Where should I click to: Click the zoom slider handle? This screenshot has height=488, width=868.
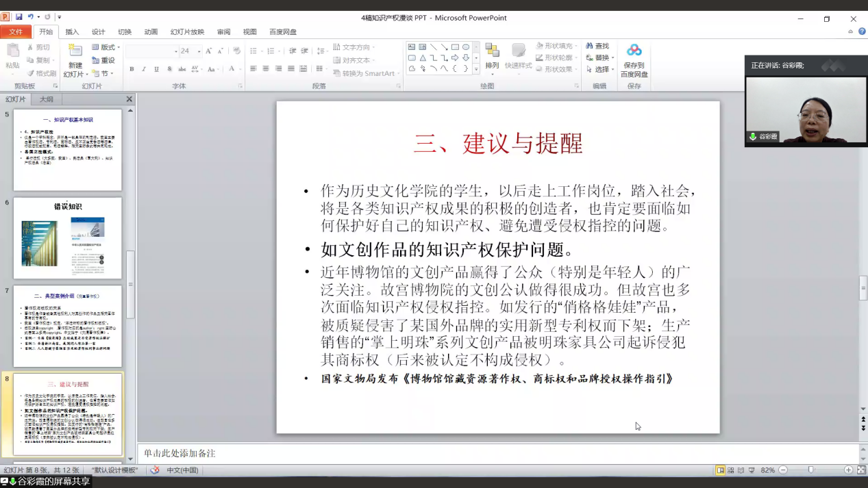810,470
